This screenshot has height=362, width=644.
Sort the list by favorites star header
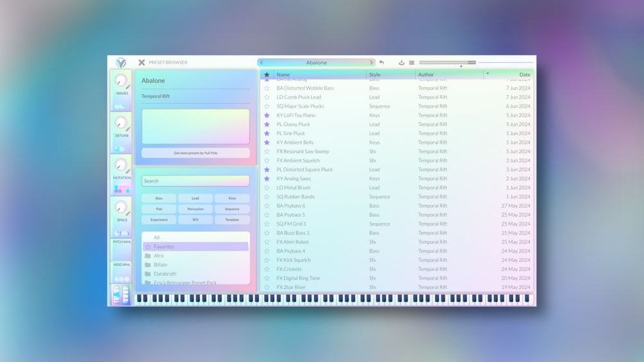(x=267, y=75)
